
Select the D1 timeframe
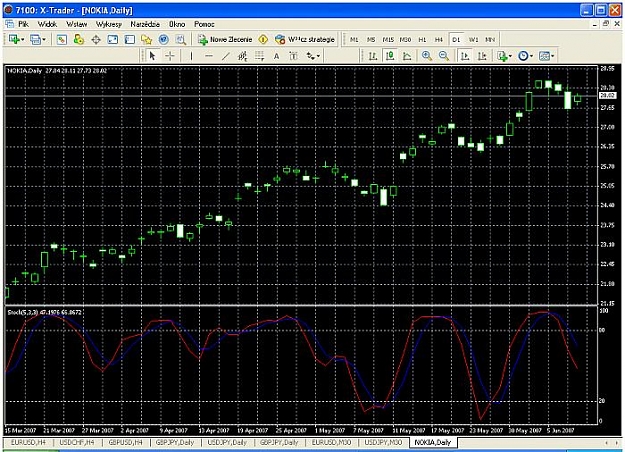coord(456,39)
